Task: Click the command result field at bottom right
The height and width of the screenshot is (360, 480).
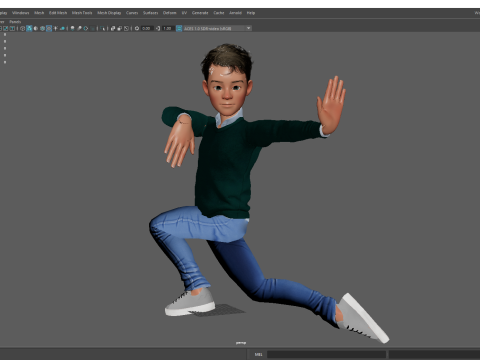Action: click(x=434, y=354)
